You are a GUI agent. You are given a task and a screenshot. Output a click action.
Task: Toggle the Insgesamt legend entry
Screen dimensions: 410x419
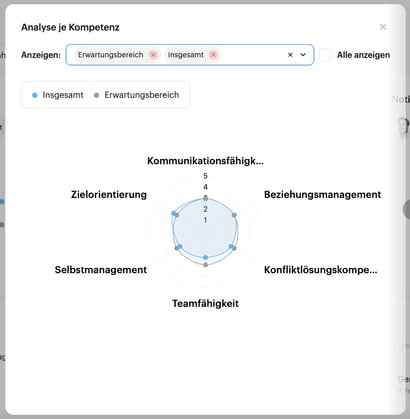tap(58, 95)
